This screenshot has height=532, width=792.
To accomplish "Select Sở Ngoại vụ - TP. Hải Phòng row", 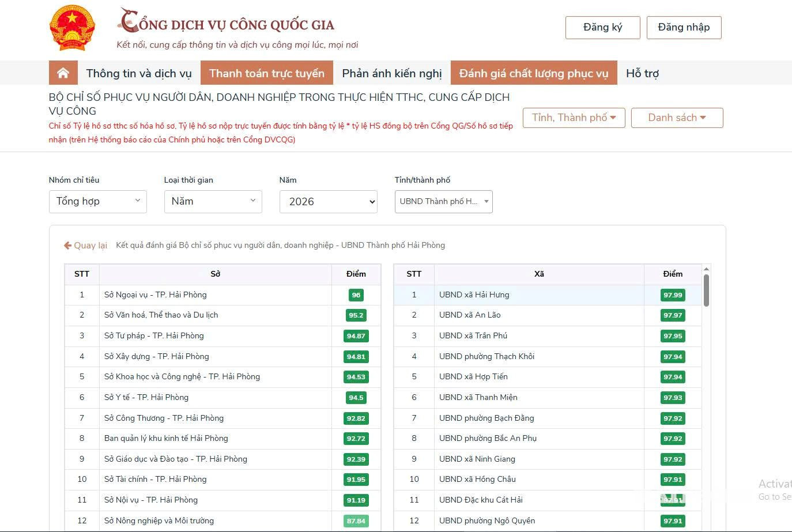I will tap(222, 295).
